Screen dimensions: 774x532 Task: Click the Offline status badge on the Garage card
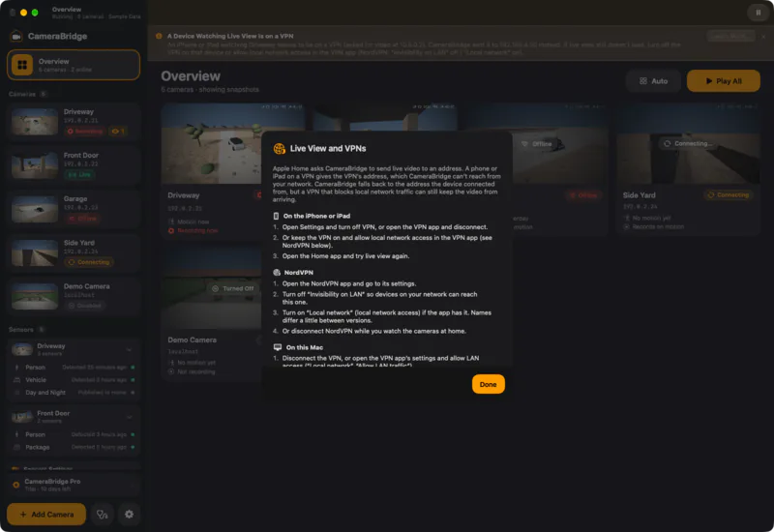(x=583, y=195)
